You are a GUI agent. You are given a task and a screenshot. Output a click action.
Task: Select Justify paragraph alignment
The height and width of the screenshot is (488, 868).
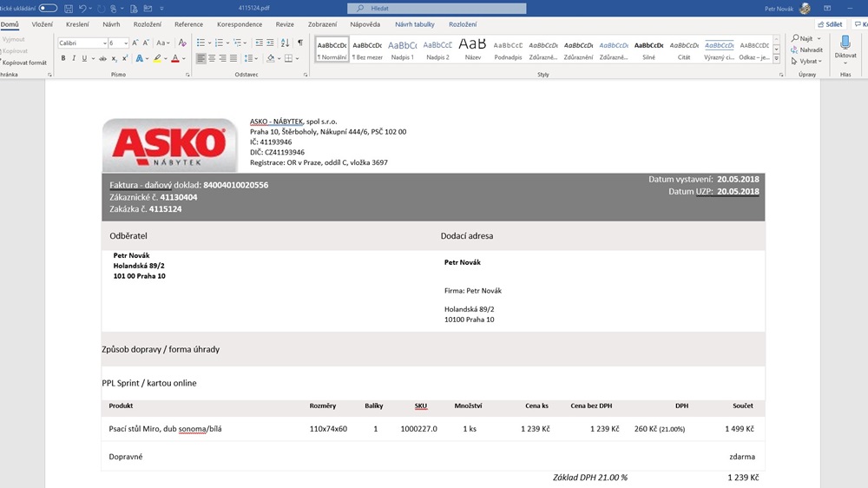point(233,58)
